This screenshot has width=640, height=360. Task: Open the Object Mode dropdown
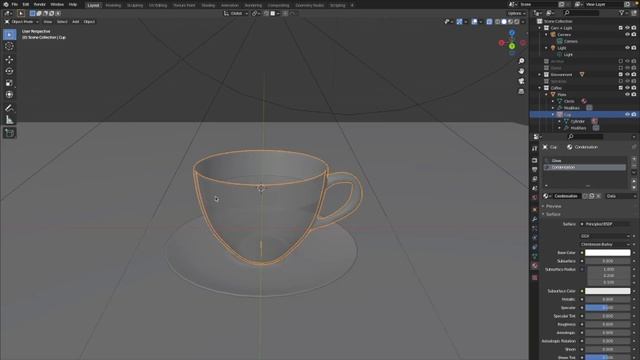[x=21, y=22]
